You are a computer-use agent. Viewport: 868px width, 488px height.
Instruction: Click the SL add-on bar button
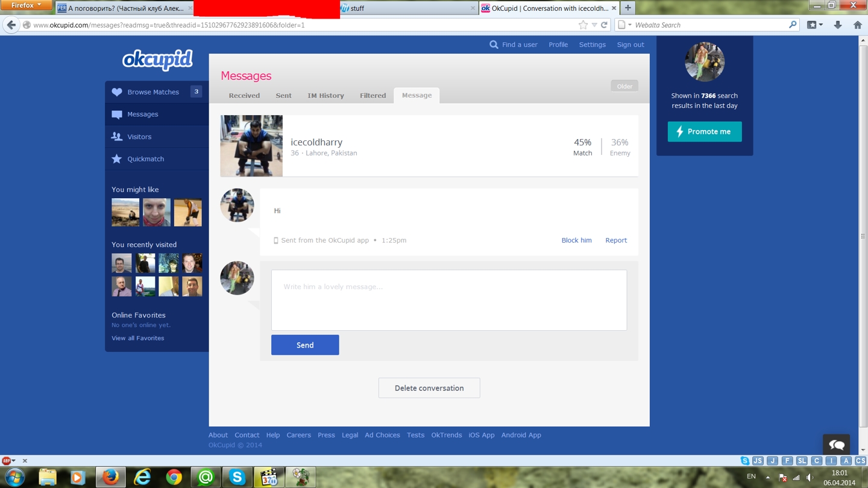[x=802, y=460]
